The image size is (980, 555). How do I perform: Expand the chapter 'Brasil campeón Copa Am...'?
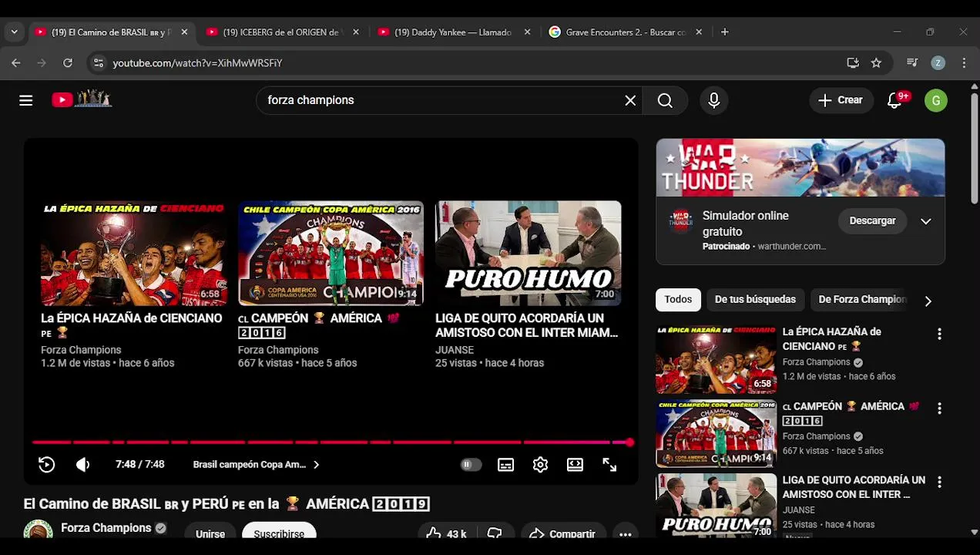pos(256,465)
